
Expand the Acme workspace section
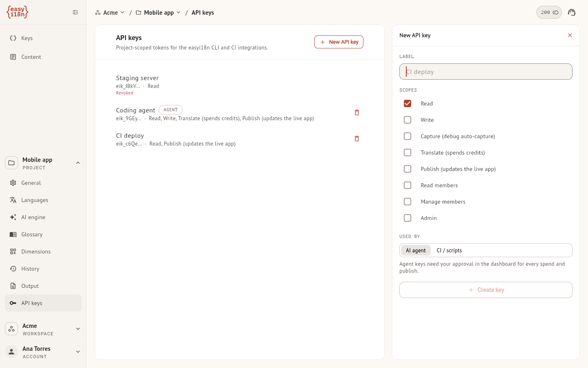pos(78,329)
